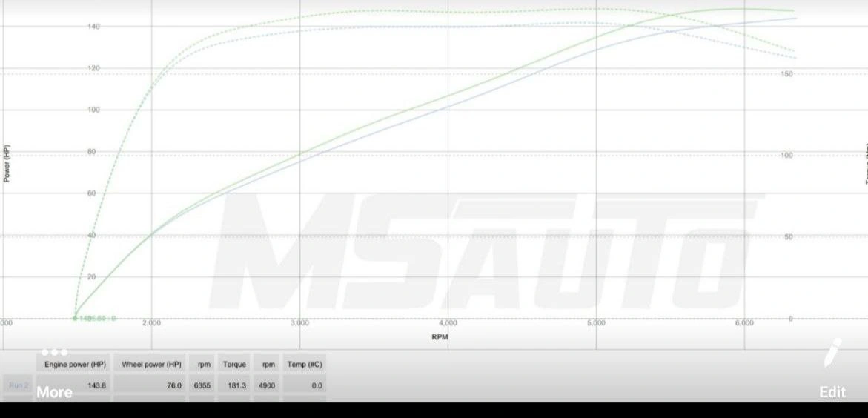Click the 3,000 RPM axis label
Viewport: 868px width, 418px height.
(x=299, y=323)
